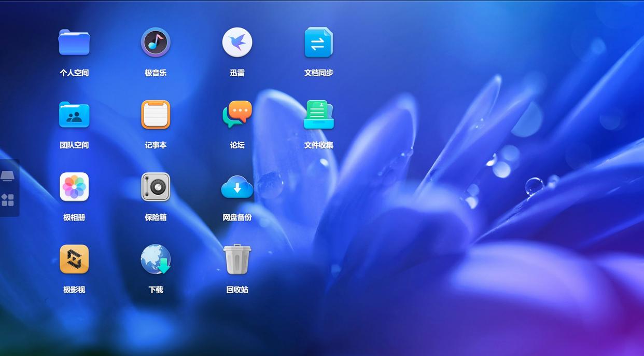Select the 论坛 text label

coord(237,145)
